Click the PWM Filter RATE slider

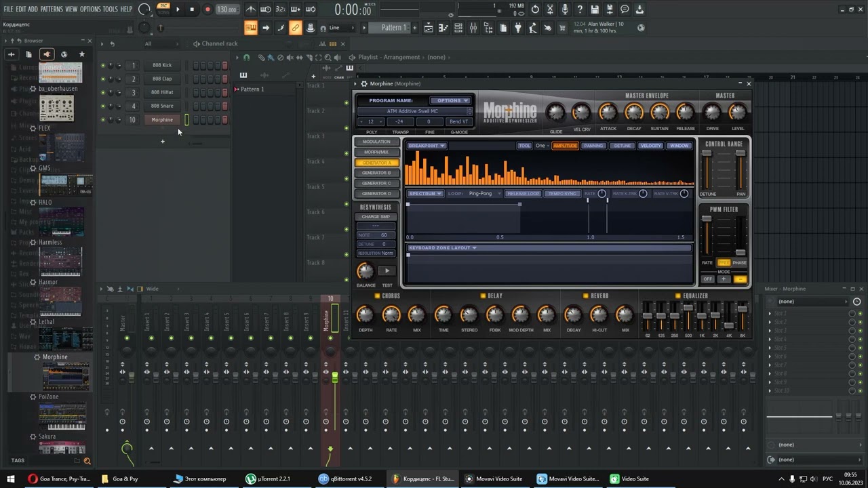click(x=707, y=237)
